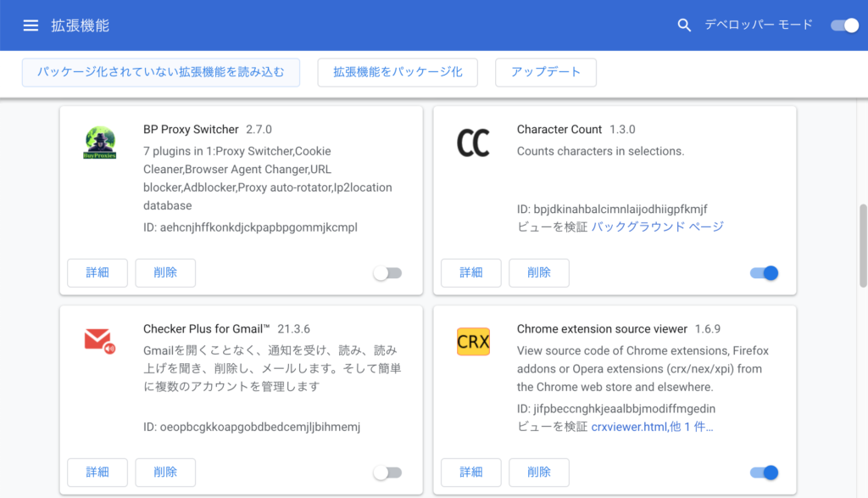868x498 pixels.
Task: Click the Character Count CC icon
Action: point(473,143)
